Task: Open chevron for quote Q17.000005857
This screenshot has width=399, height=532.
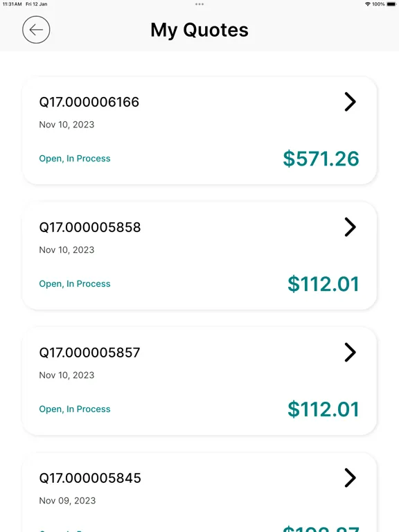Action: click(350, 353)
